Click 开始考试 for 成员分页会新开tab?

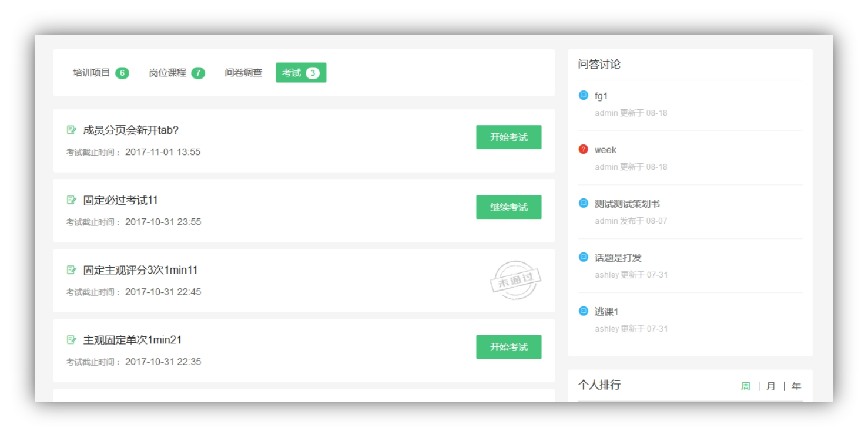coord(508,137)
